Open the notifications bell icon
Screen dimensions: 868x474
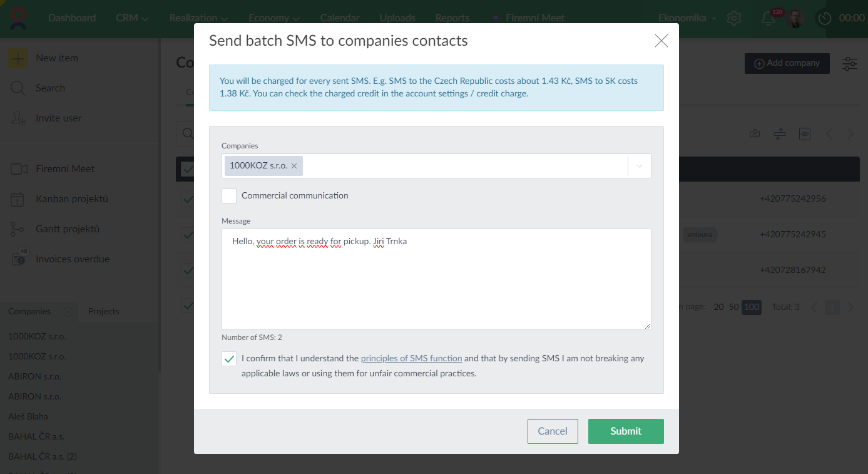(768, 19)
